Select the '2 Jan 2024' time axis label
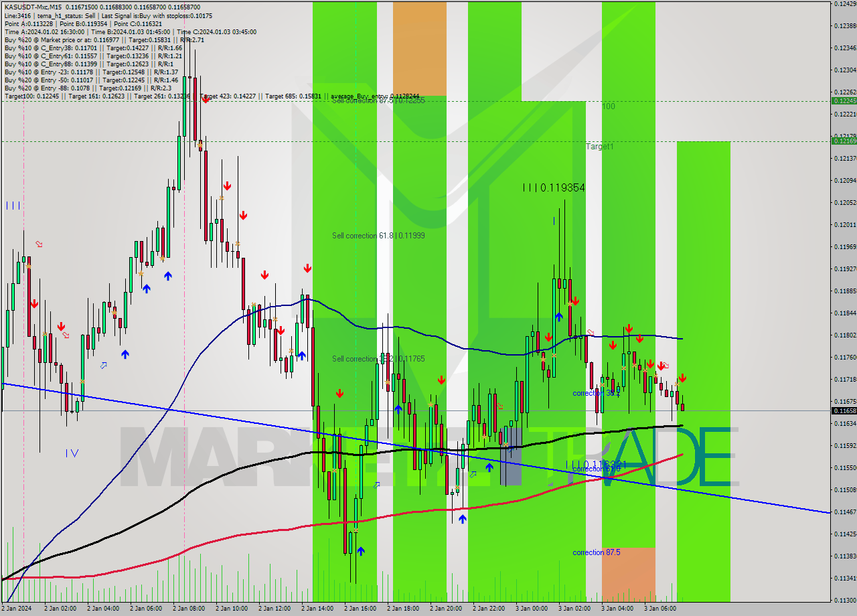Viewport: 857px width, 616px height. (x=17, y=609)
